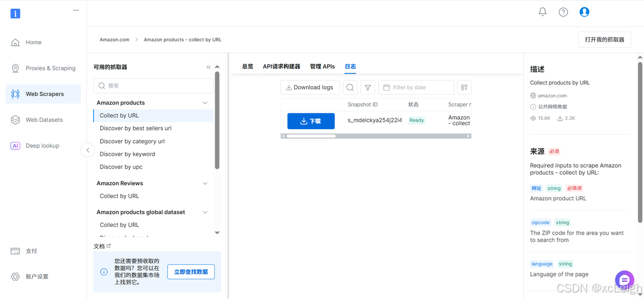Click the 状态 column header
This screenshot has height=299, width=644.
pyautogui.click(x=414, y=105)
